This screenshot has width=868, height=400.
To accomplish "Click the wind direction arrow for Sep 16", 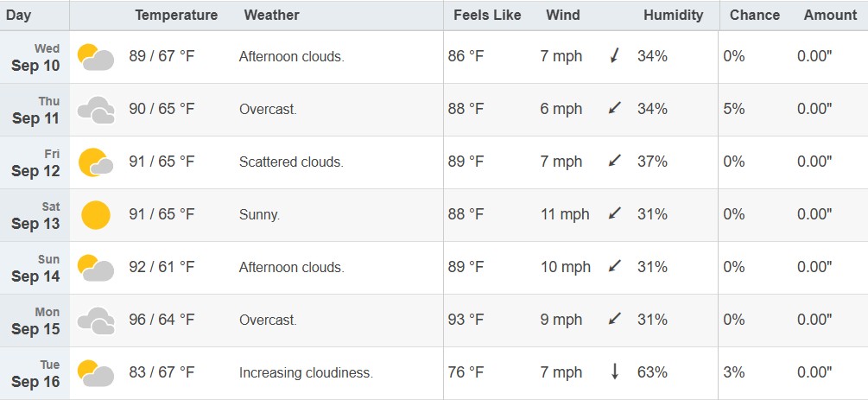I will (614, 372).
